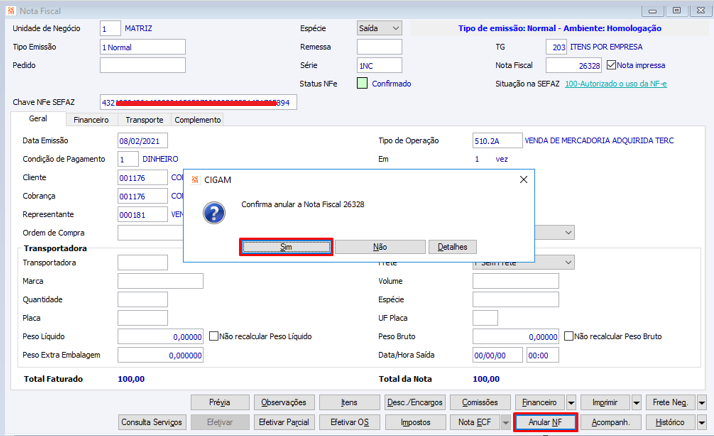Click the Histórico button
The width and height of the screenshot is (714, 436).
(670, 422)
